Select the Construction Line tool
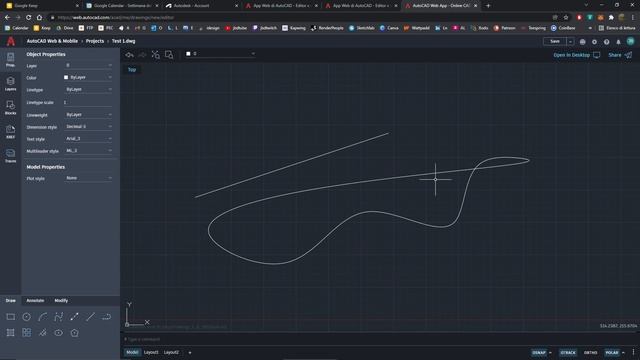The width and height of the screenshot is (640, 360). [x=90, y=317]
